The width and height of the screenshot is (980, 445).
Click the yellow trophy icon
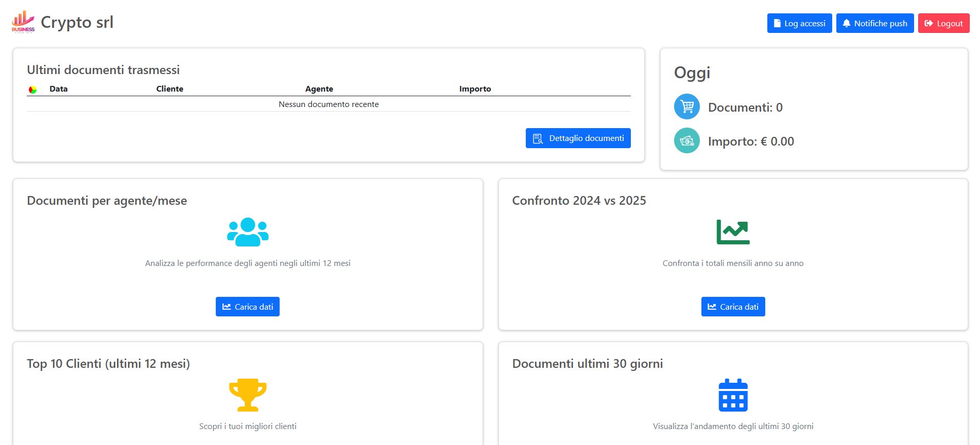(x=248, y=395)
